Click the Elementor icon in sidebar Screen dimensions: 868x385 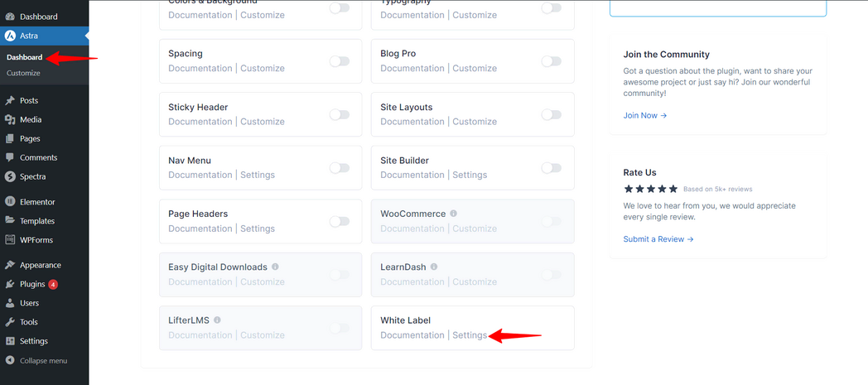[x=10, y=202]
